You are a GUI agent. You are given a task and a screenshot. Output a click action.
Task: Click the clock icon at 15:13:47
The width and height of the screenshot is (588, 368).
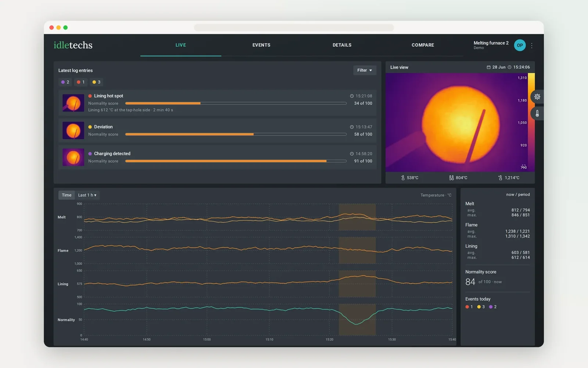tap(352, 127)
